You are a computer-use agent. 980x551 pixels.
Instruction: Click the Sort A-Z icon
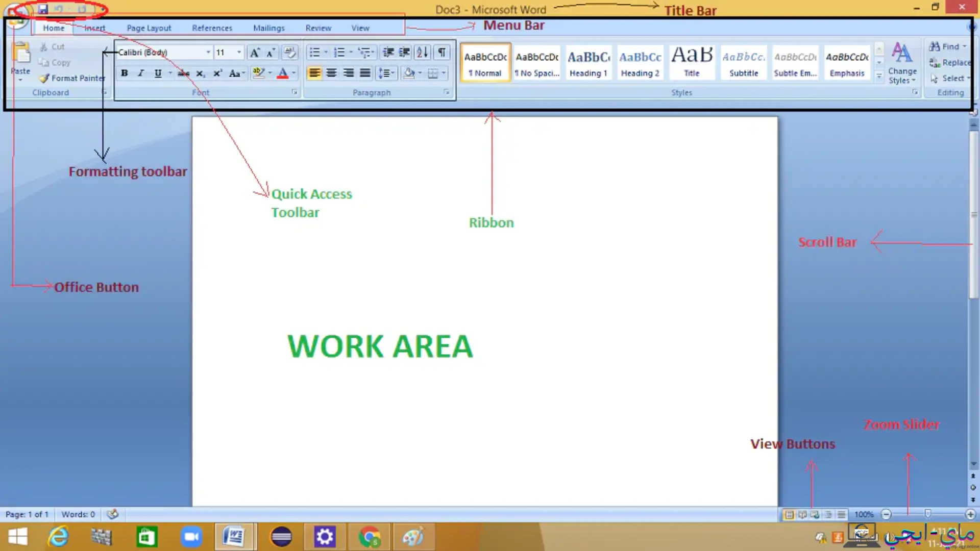click(x=422, y=52)
